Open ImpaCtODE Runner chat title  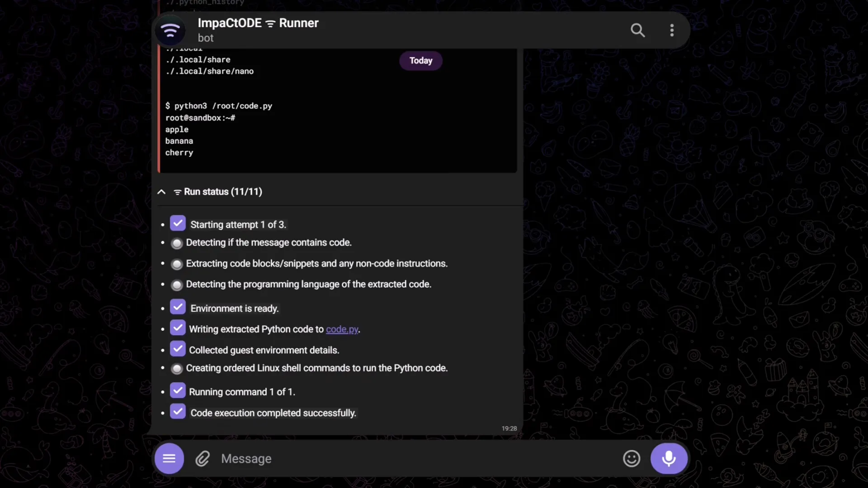point(258,23)
